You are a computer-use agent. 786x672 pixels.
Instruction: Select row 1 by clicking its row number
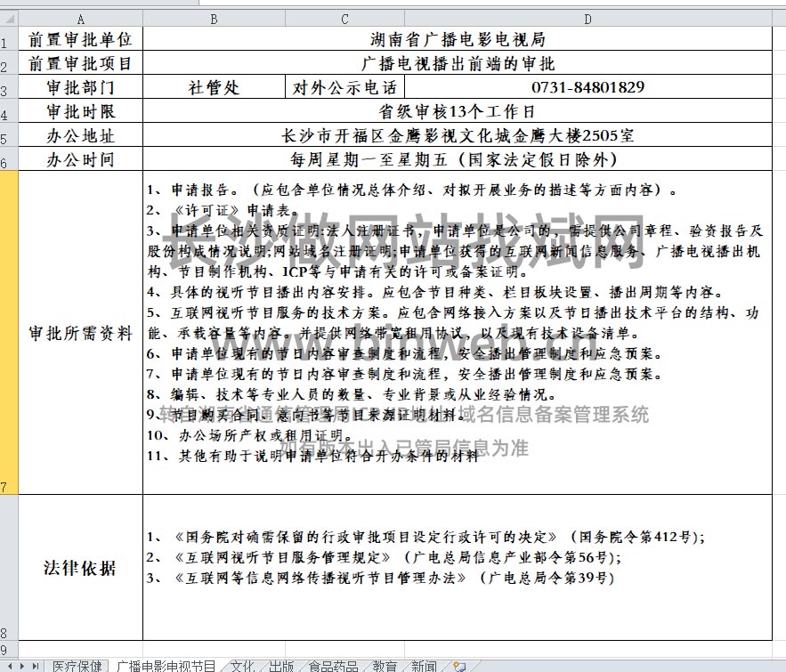point(7,38)
